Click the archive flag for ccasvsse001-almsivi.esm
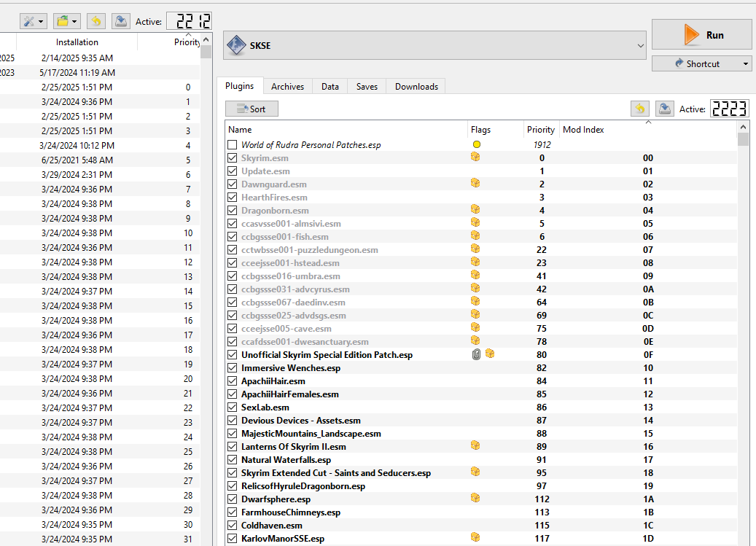Viewport: 756px width, 546px height. click(x=475, y=222)
